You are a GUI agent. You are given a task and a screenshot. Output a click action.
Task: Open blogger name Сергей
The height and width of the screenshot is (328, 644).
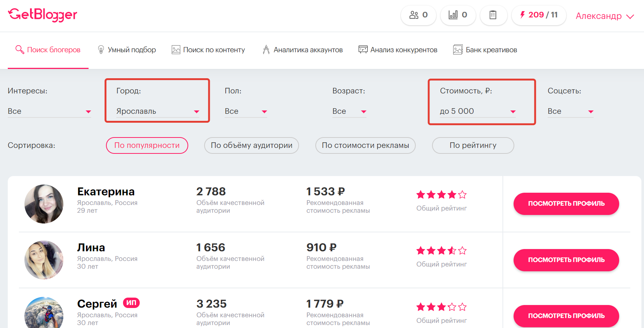pyautogui.click(x=97, y=304)
